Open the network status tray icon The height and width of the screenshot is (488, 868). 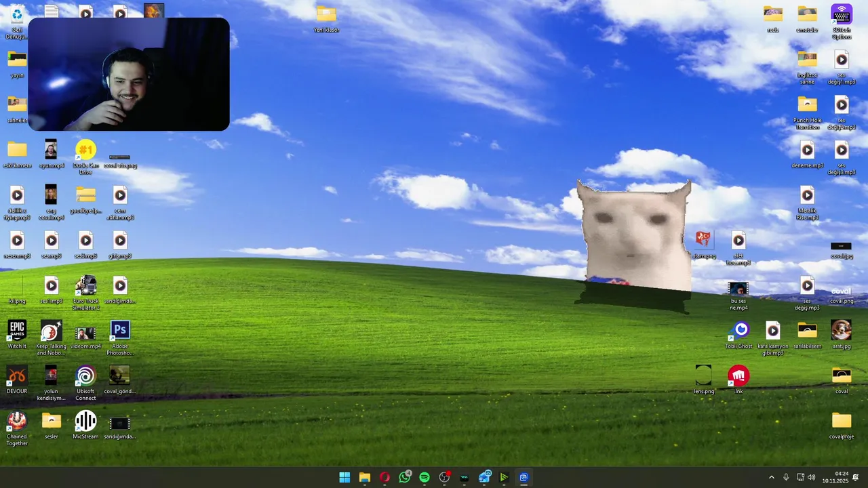pyautogui.click(x=800, y=477)
